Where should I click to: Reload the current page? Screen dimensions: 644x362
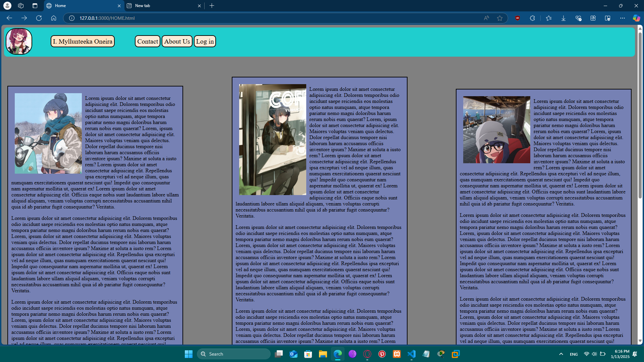click(39, 18)
